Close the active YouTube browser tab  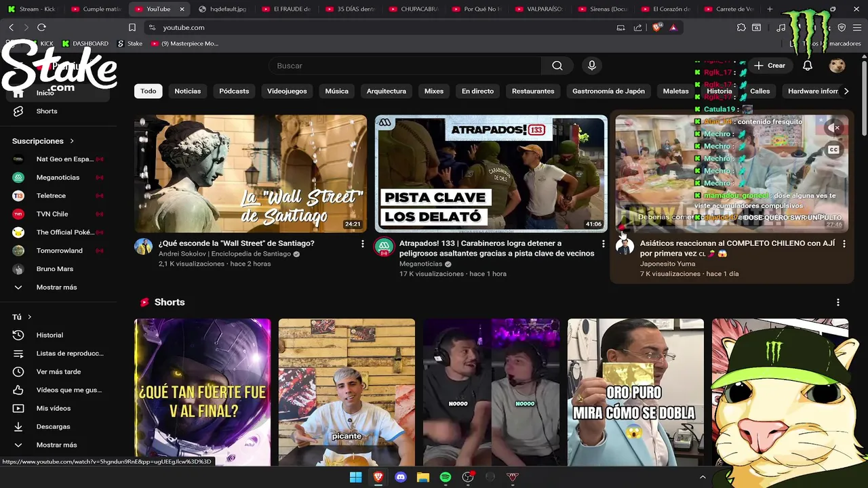[182, 9]
